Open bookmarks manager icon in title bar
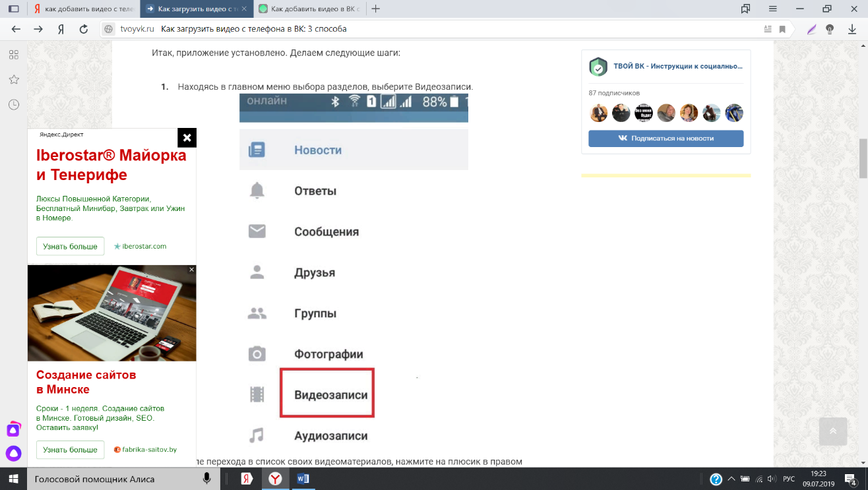This screenshot has height=490, width=868. pyautogui.click(x=745, y=9)
